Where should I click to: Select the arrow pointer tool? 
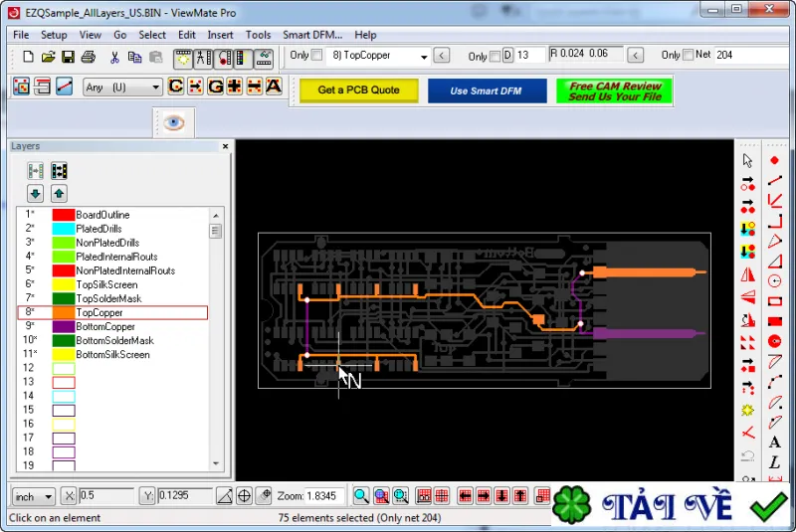click(747, 161)
